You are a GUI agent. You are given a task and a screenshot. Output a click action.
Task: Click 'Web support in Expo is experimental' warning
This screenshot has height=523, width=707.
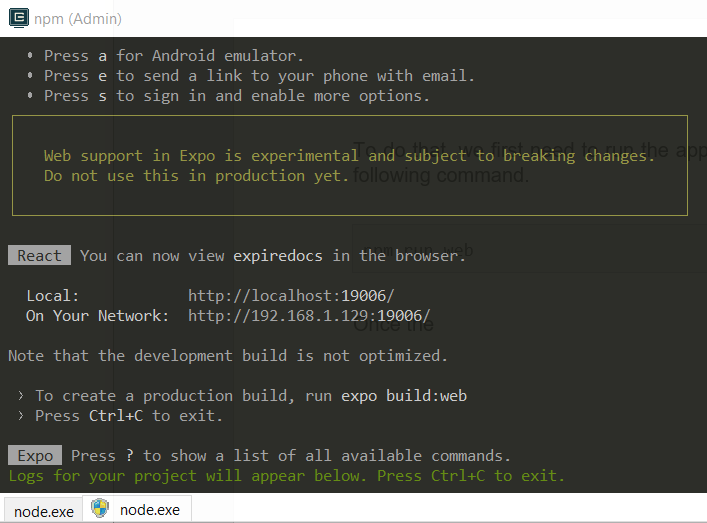tap(349, 156)
